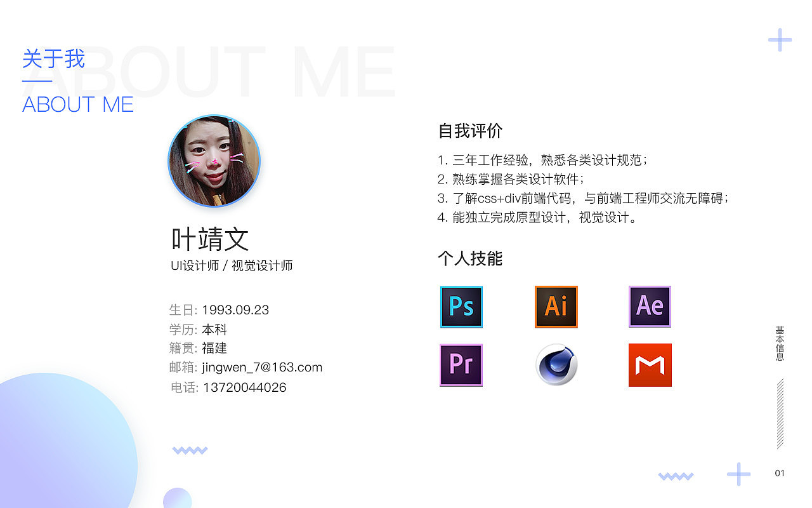Click the 籍贯 label

click(x=183, y=348)
